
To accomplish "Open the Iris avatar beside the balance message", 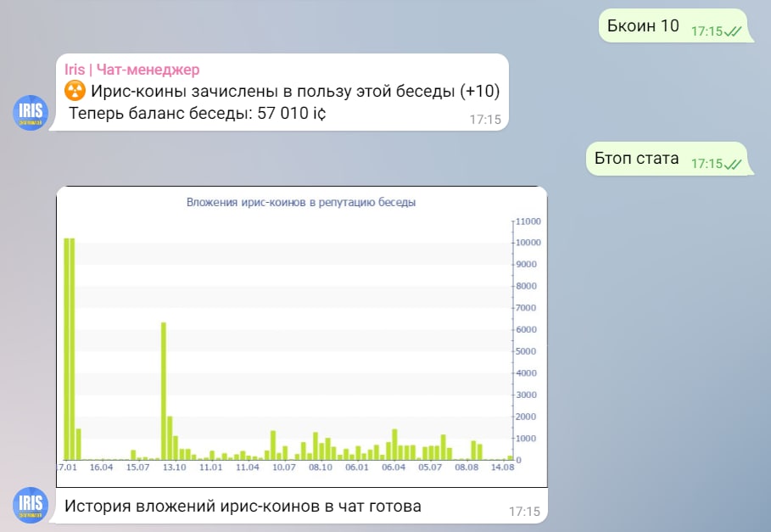I will click(31, 113).
